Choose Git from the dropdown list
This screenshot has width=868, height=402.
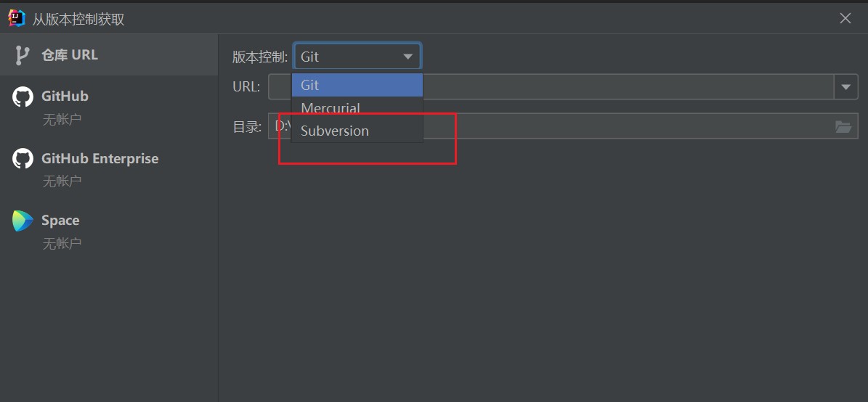(x=357, y=85)
